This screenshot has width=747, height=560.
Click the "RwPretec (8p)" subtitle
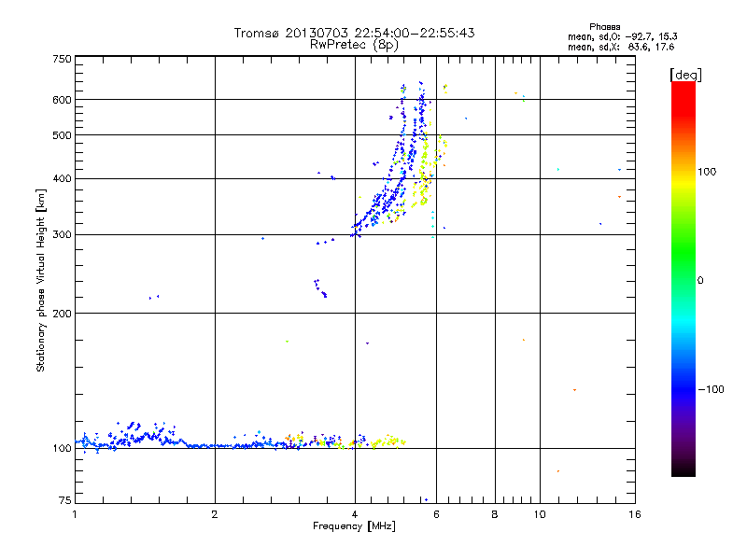(354, 45)
